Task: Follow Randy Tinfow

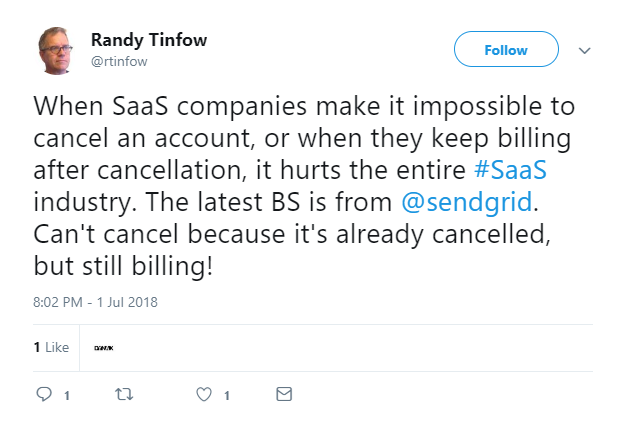Action: pos(505,50)
